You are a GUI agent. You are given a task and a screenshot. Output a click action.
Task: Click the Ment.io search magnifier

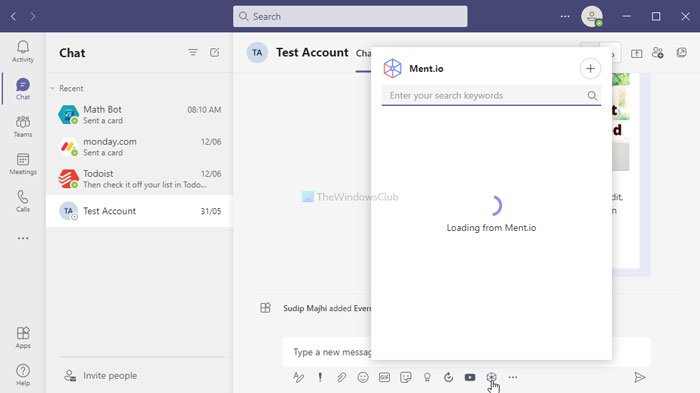[x=592, y=96]
